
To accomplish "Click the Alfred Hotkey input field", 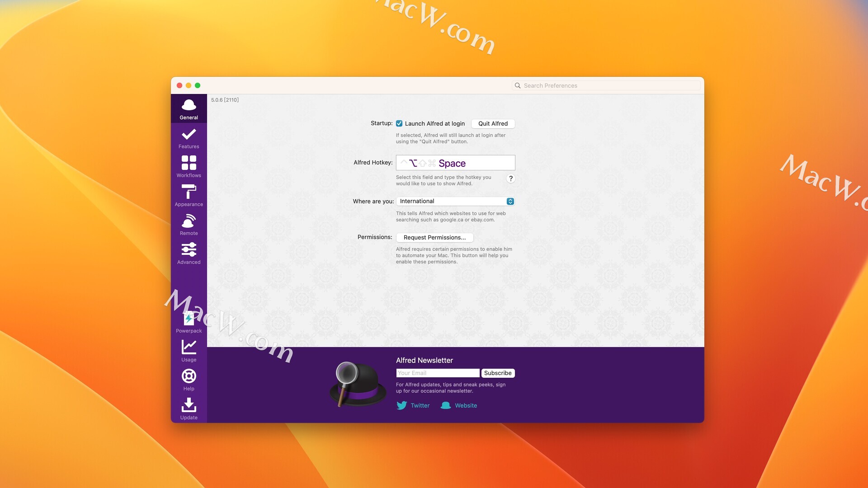I will 455,162.
